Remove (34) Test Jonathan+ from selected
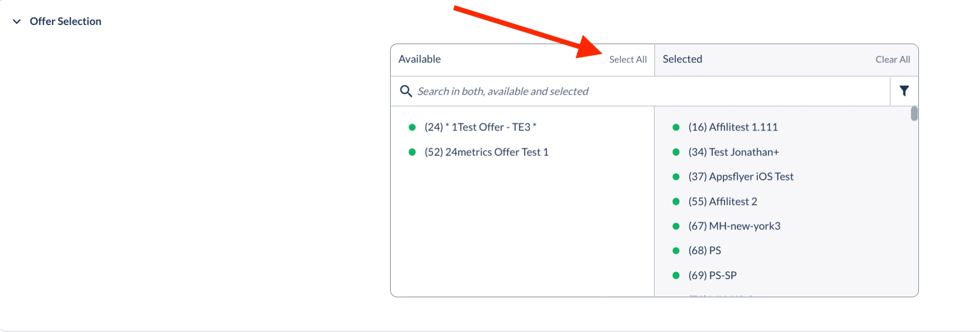Viewport: 980px width, 332px height. pyautogui.click(x=733, y=152)
